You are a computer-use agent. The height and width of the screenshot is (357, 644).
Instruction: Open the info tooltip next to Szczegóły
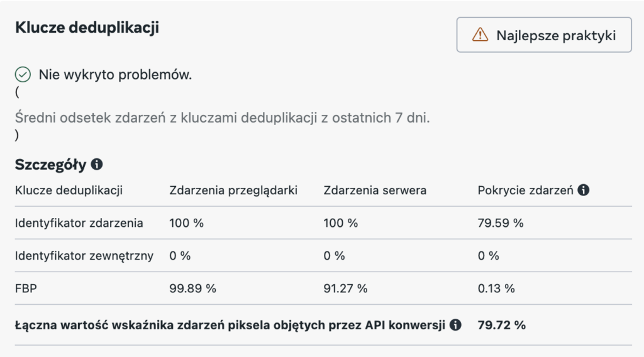tap(97, 165)
